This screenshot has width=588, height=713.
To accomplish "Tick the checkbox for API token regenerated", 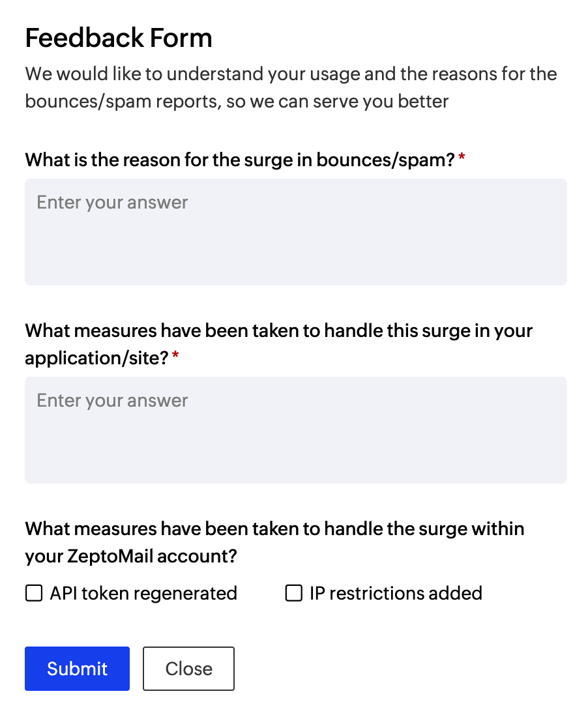I will (x=33, y=593).
